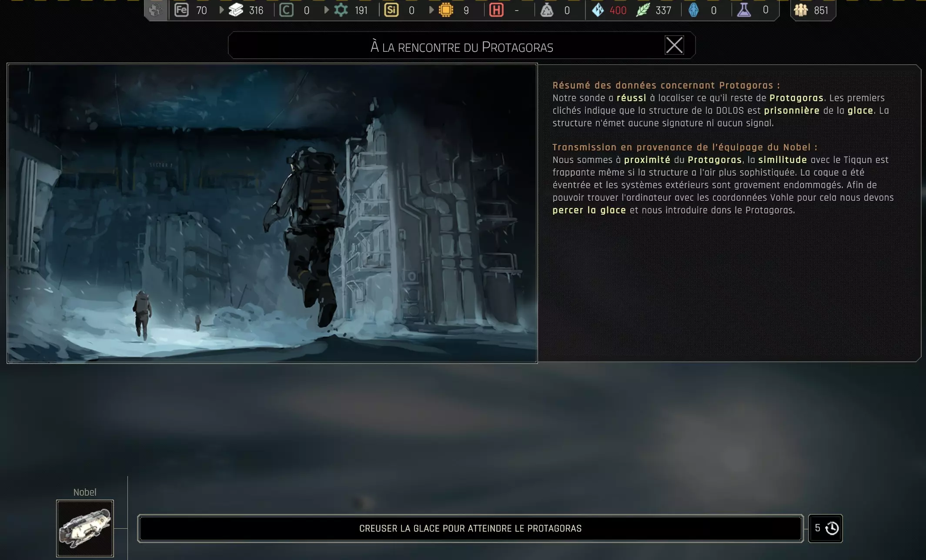Click the recycling waste resource icon
This screenshot has width=926, height=560.
tap(547, 10)
